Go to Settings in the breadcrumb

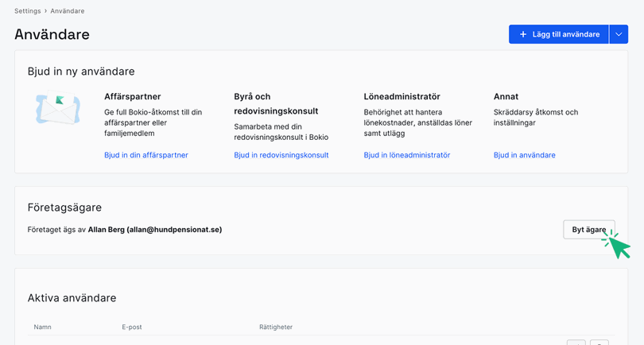(x=27, y=11)
